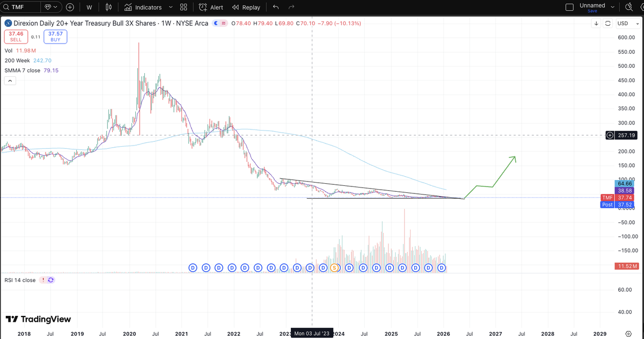The height and width of the screenshot is (339, 644).
Task: Open the last D dividend marker near 2026
Action: 442,268
